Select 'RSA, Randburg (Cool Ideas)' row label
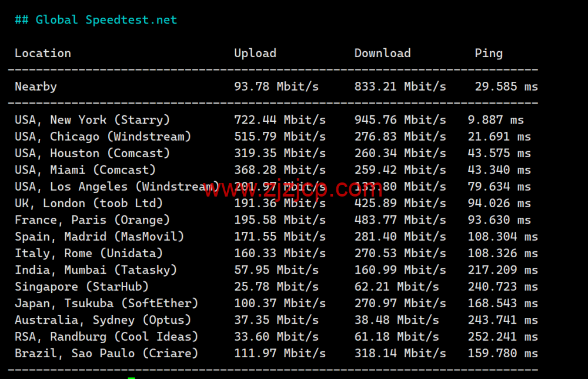Viewport: 588px width, 379px height. [x=106, y=337]
